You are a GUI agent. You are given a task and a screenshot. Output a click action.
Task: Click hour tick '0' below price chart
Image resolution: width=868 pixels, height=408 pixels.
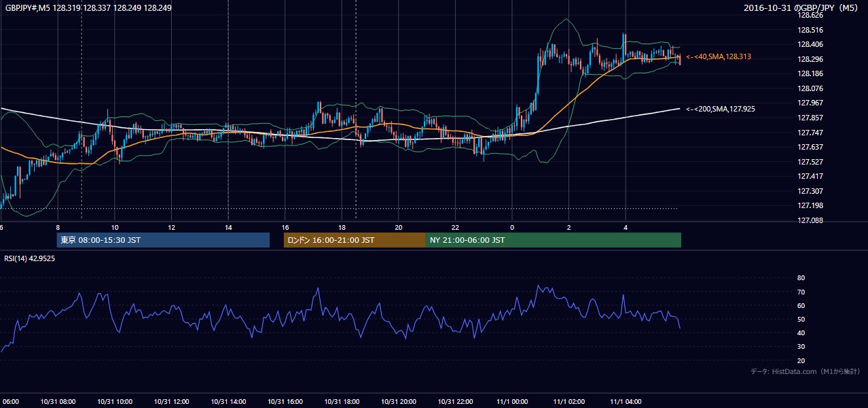point(512,228)
